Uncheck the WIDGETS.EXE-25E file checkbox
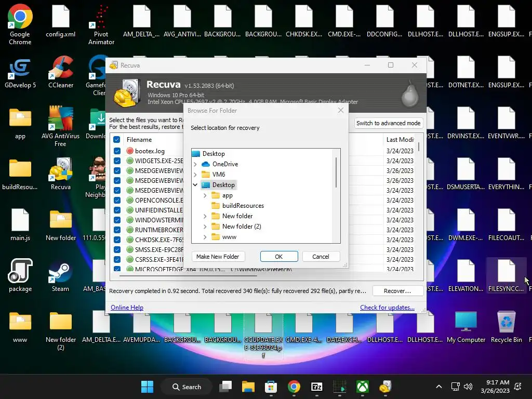This screenshot has width=532, height=399. tap(117, 161)
